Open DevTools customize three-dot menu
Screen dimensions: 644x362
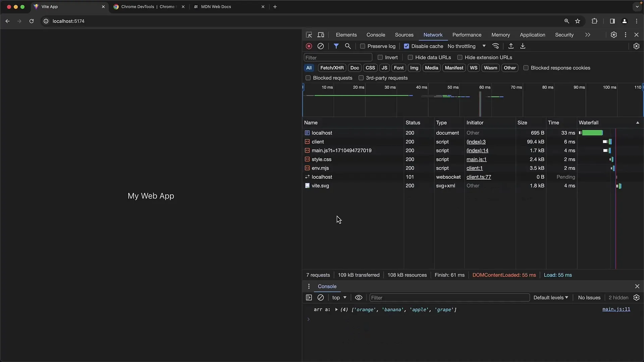[x=626, y=35]
